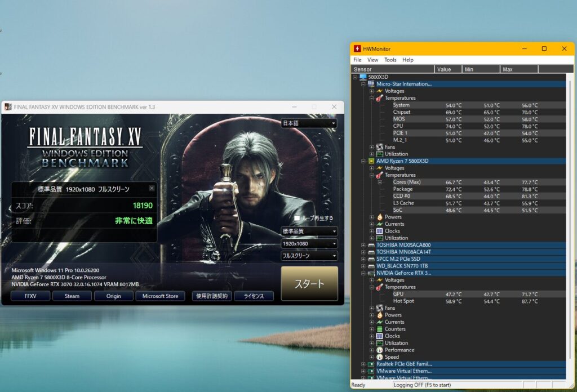
Task: Click the HWMonitor lightning icon in title bar
Action: [357, 48]
